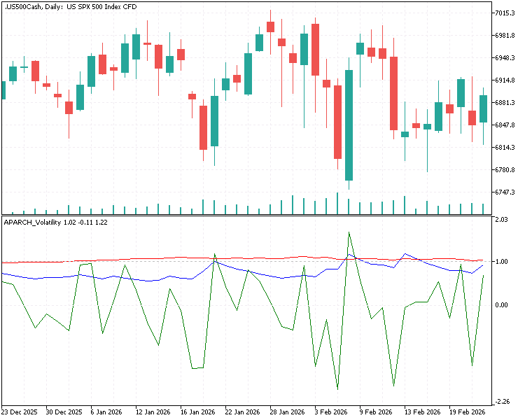Click the 1.00 indicator scale label
525x420 pixels.
(x=501, y=262)
